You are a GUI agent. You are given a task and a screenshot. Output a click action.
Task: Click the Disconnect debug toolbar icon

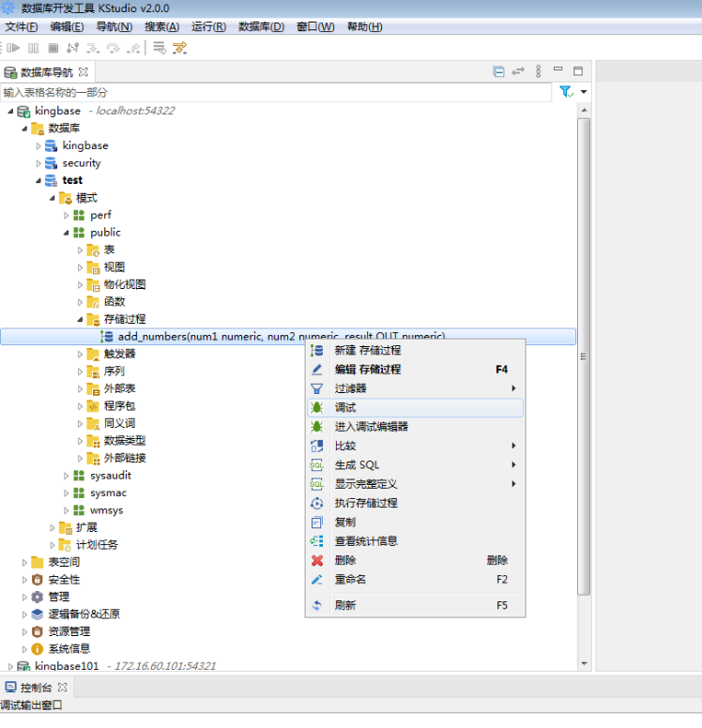pyautogui.click(x=73, y=47)
